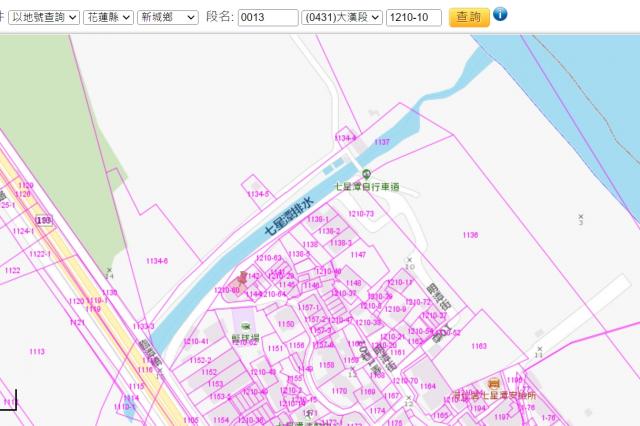Click the parcel number field showing 1210-10

point(413,17)
